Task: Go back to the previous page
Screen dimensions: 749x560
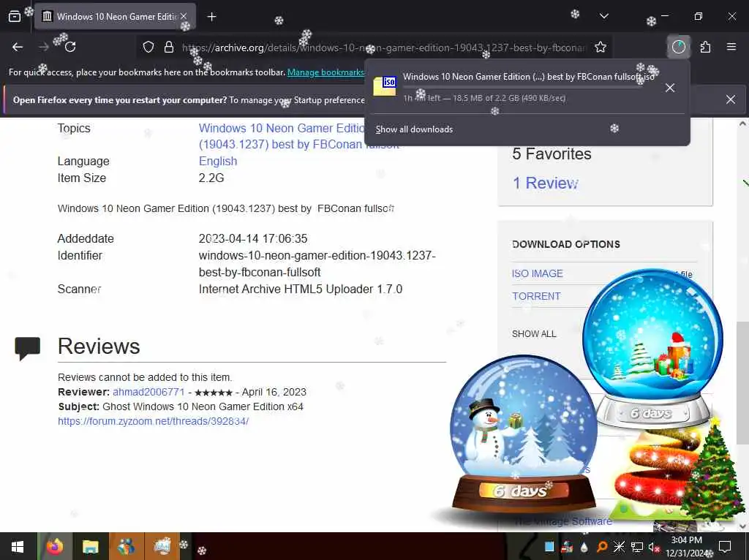Action: point(18,47)
